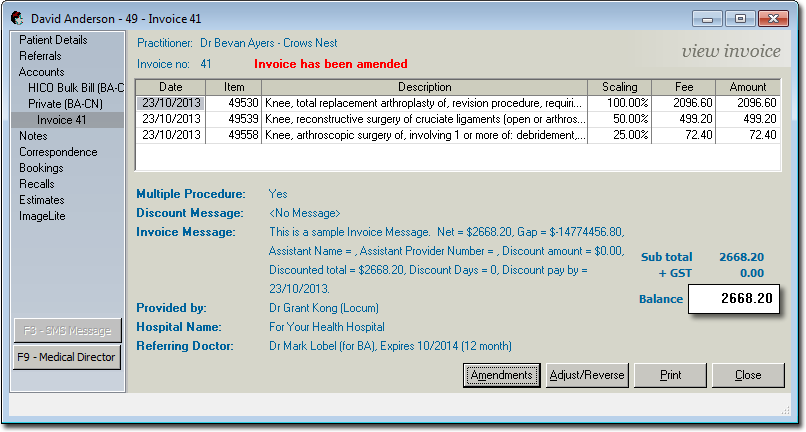Image resolution: width=806 pixels, height=432 pixels.
Task: Click the Adjust/Reverse button
Action: point(587,376)
